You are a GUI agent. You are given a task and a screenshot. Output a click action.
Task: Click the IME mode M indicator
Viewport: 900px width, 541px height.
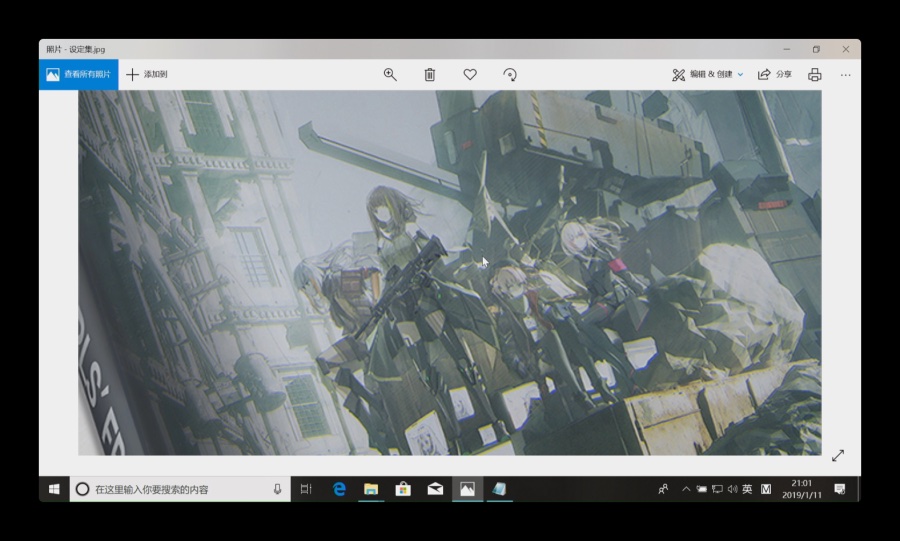(766, 489)
